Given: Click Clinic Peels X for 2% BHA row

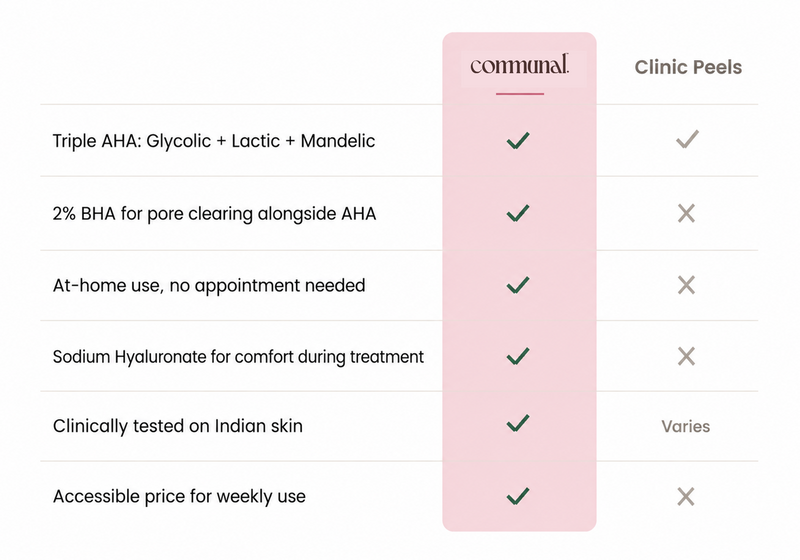Looking at the screenshot, I should point(686,213).
